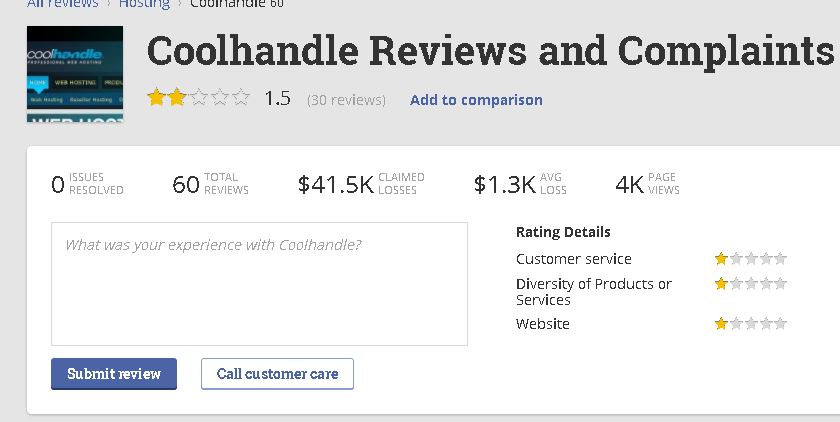The image size is (840, 422).
Task: Click the review experience text box
Action: pyautogui.click(x=259, y=284)
